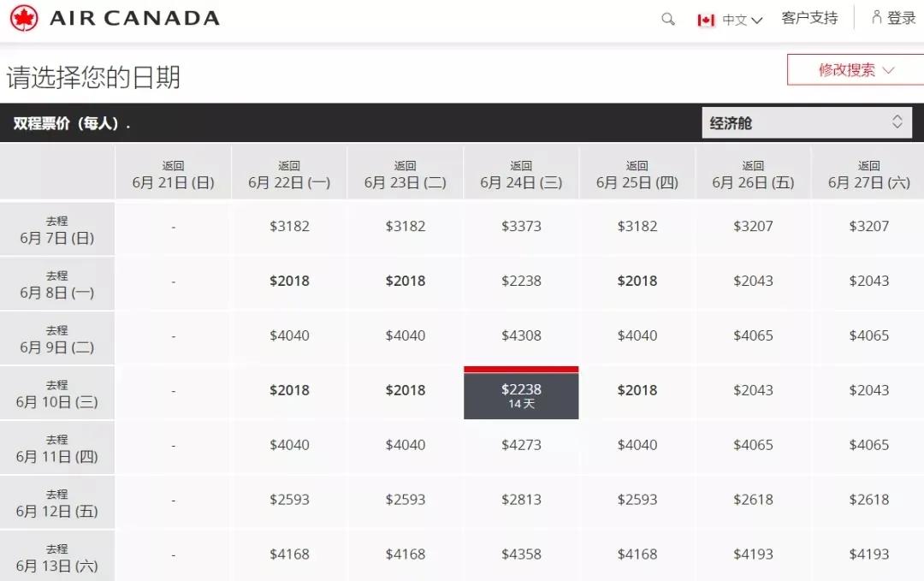
Task: Open the search magnifier icon
Action: [x=668, y=19]
